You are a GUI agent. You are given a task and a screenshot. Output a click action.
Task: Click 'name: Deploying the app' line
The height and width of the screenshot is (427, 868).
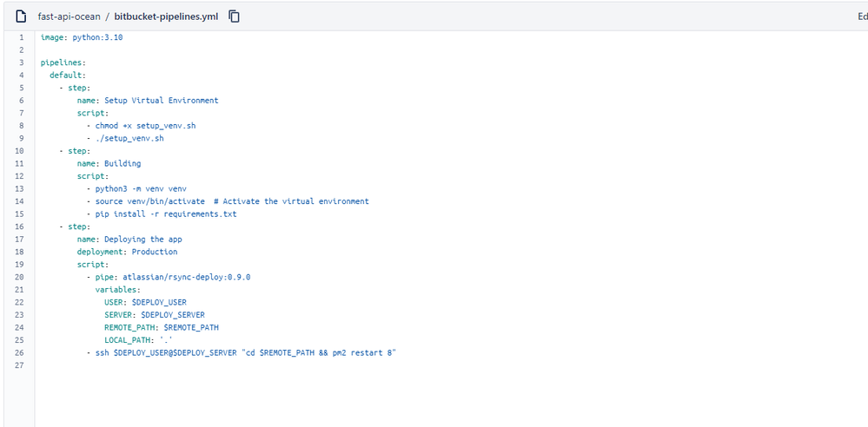(x=129, y=240)
